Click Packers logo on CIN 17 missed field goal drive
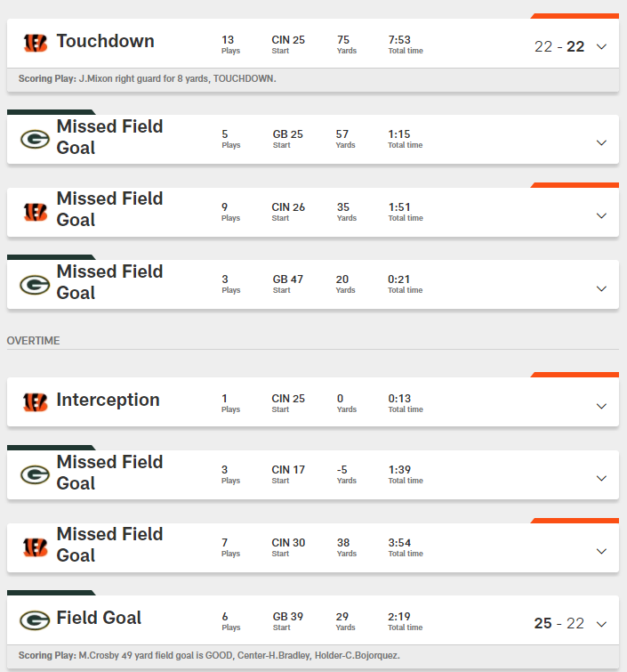Screen dimensions: 627x672 coord(36,474)
